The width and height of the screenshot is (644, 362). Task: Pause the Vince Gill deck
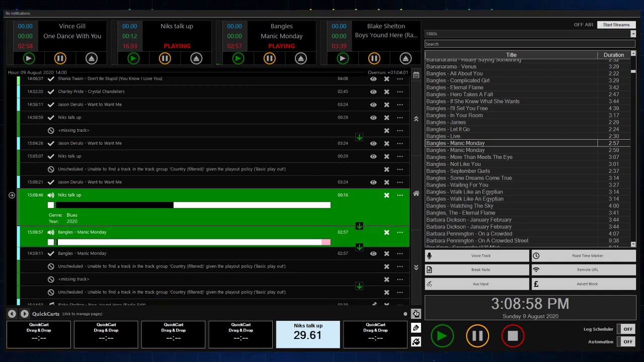click(x=60, y=58)
